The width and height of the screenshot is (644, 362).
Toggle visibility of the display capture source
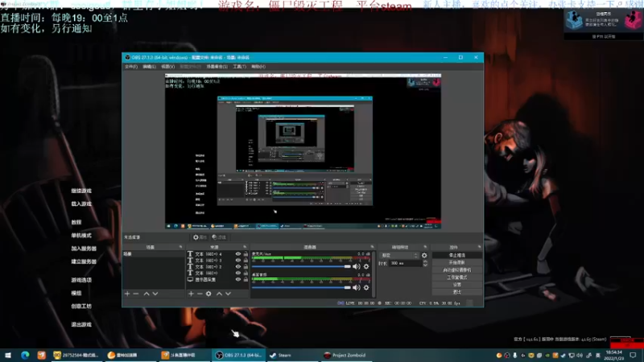[237, 279]
